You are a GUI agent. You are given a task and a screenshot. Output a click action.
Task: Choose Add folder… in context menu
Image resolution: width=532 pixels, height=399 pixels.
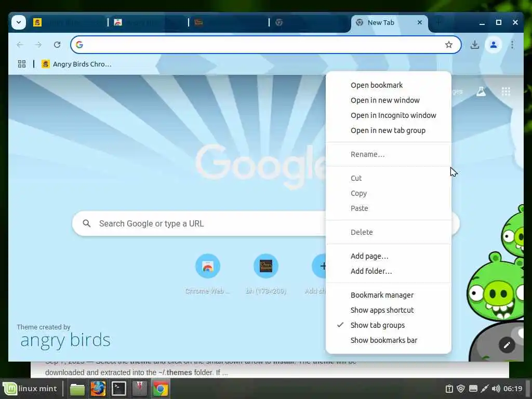pos(388,271)
